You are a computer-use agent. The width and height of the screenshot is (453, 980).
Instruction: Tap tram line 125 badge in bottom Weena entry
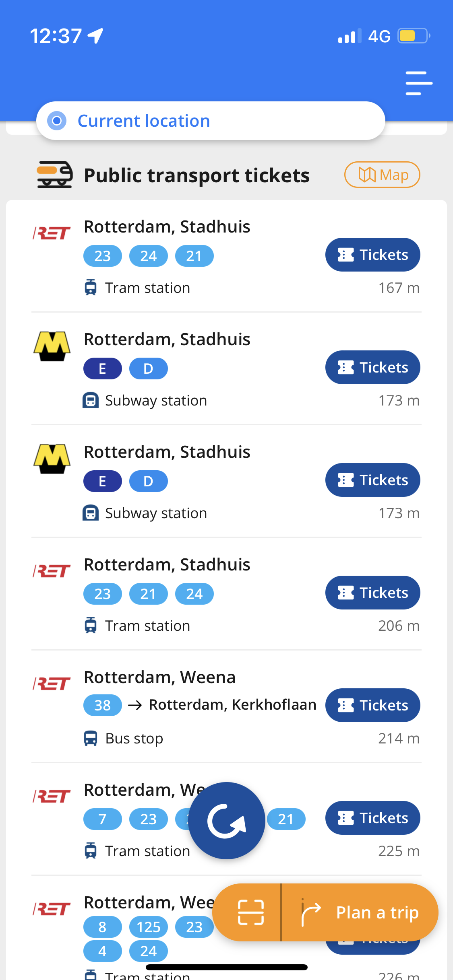[149, 927]
